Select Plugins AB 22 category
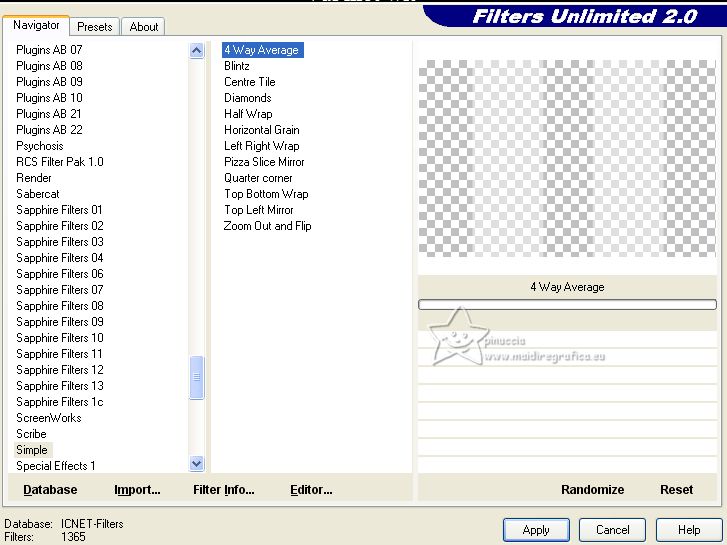727x545 pixels. (49, 130)
